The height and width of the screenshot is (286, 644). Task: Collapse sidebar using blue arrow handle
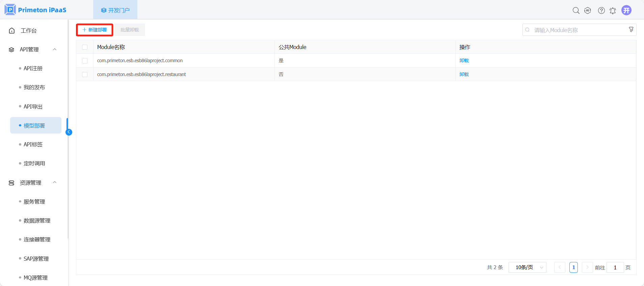point(69,132)
